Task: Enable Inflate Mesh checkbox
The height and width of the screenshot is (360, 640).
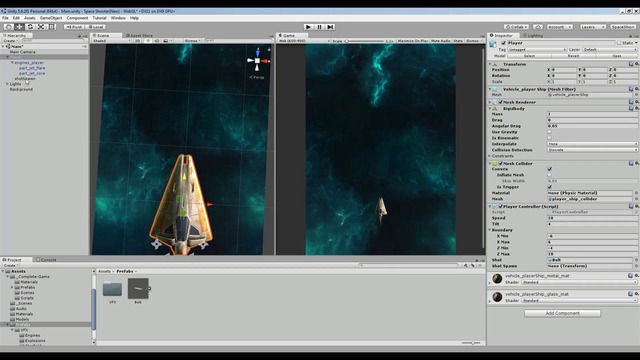Action: click(549, 175)
